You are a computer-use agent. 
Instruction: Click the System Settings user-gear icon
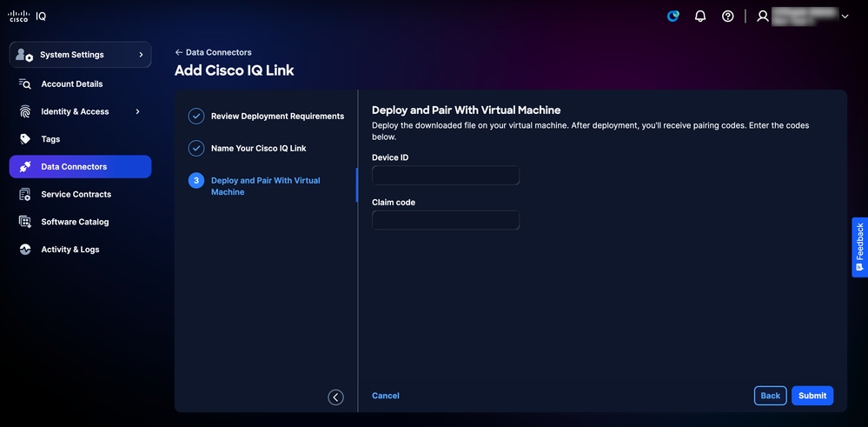tap(24, 54)
